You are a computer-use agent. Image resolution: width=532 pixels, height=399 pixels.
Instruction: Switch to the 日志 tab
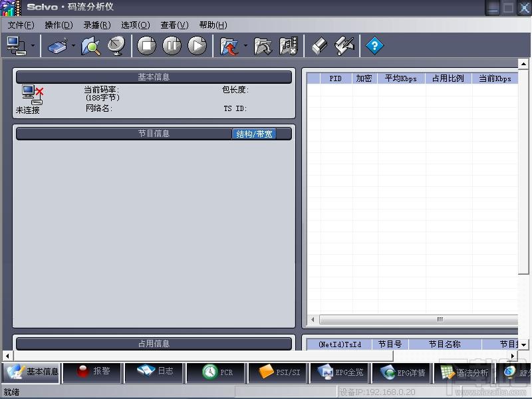(x=154, y=372)
